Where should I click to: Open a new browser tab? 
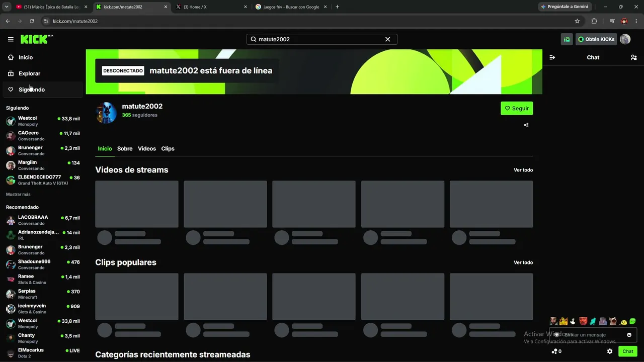pyautogui.click(x=337, y=7)
